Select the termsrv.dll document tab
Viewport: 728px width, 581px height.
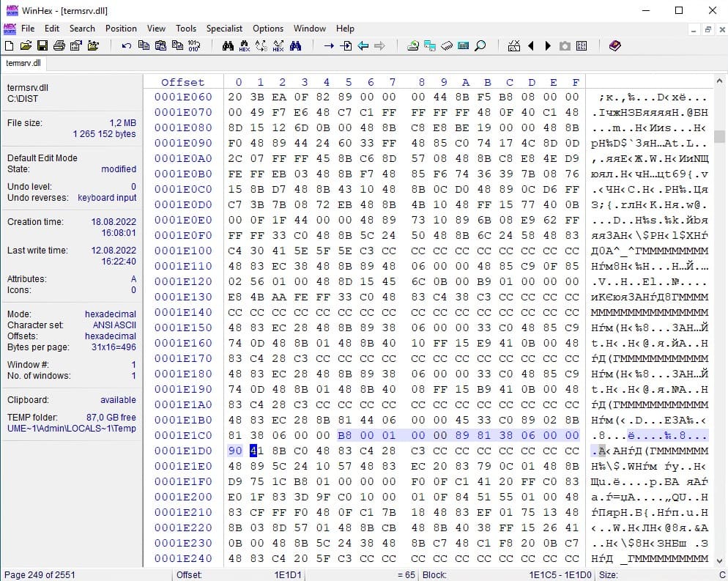tap(23, 63)
